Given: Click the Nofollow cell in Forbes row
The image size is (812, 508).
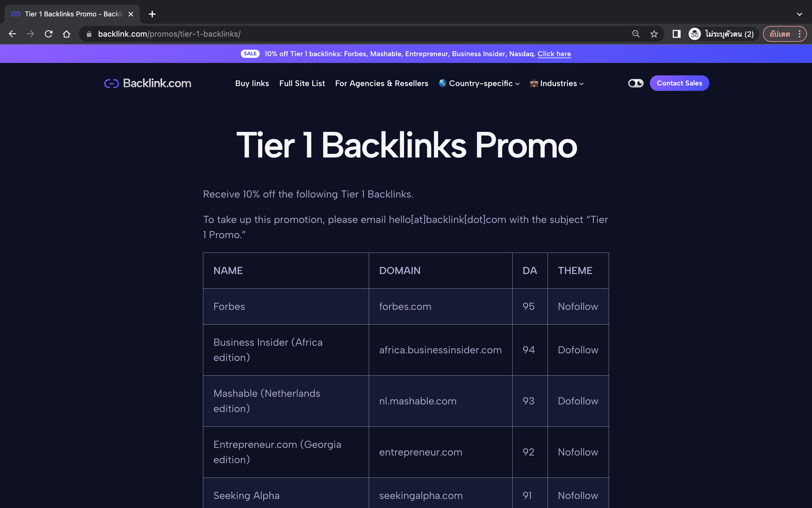Looking at the screenshot, I should 578,306.
